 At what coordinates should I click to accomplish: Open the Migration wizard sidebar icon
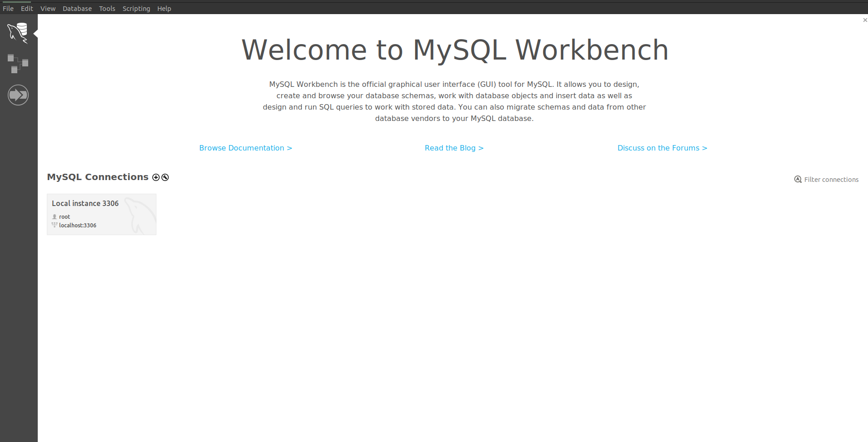[x=18, y=95]
